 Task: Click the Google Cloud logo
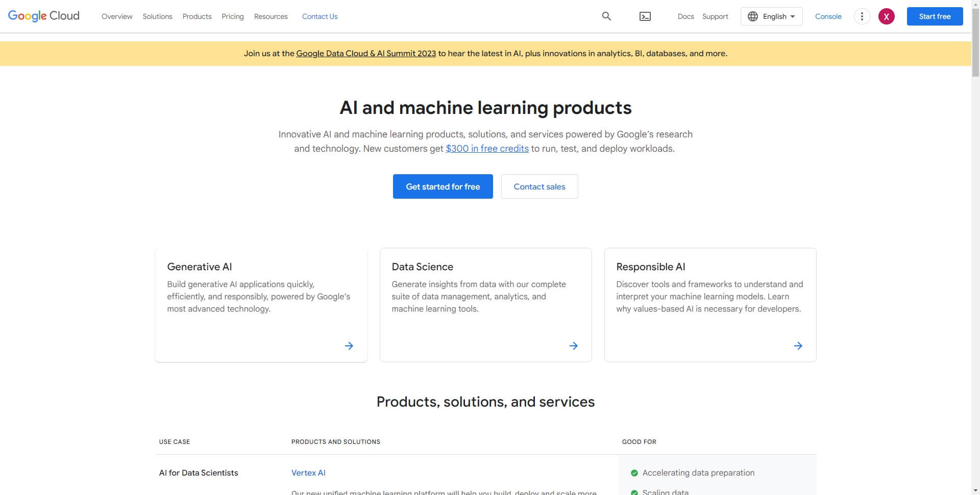pyautogui.click(x=44, y=16)
